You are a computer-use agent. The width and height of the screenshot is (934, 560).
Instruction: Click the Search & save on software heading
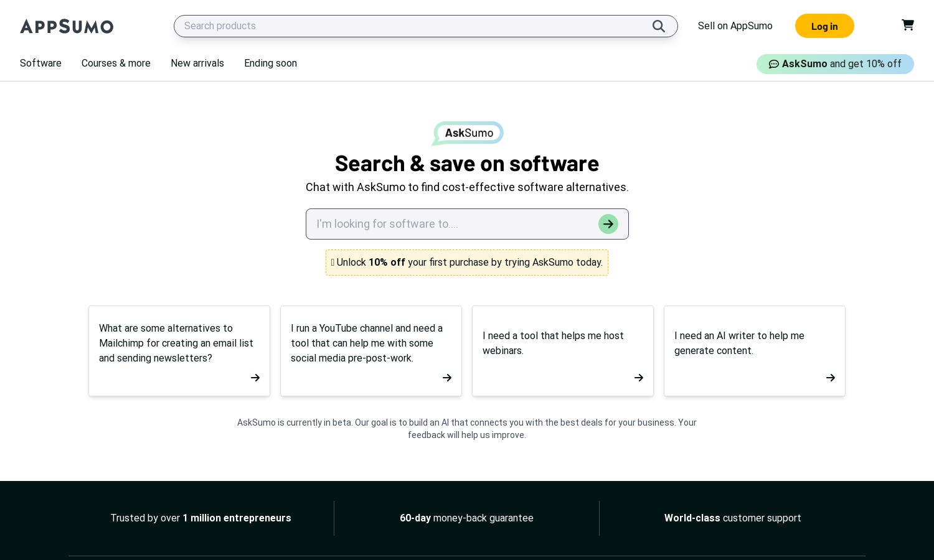pyautogui.click(x=467, y=163)
